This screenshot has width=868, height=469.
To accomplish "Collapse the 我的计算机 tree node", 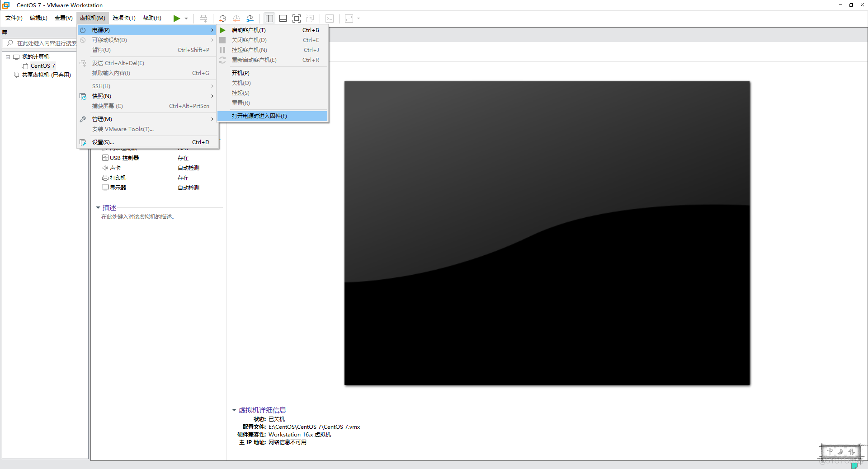I will click(x=8, y=57).
